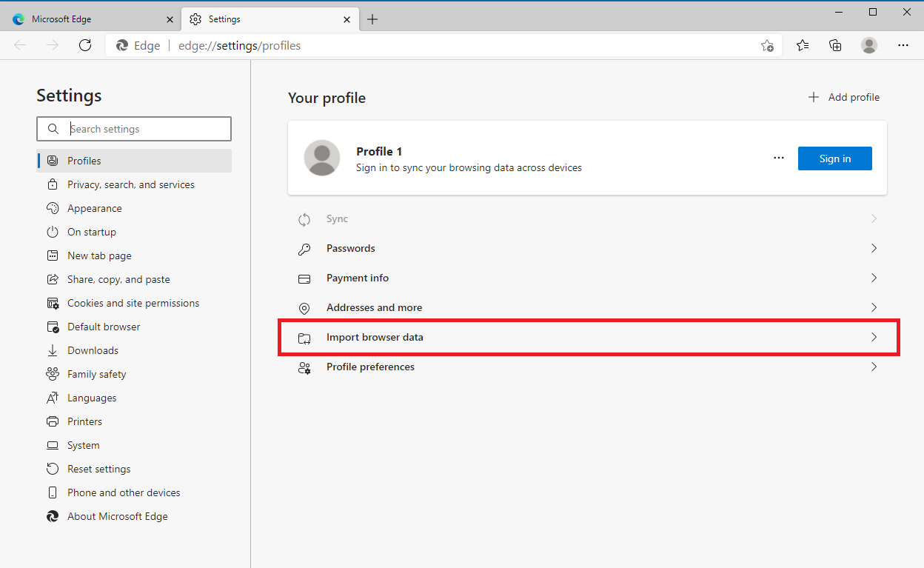Click the Addresses and more label

375,307
